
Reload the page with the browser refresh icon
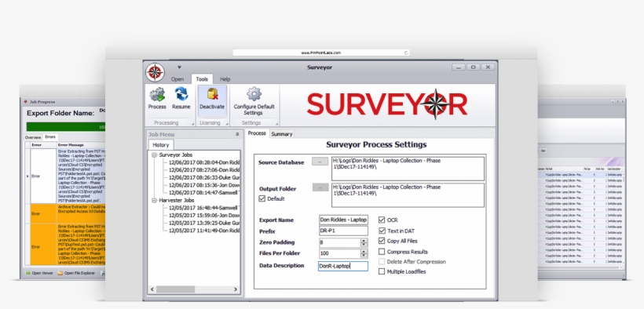406,53
